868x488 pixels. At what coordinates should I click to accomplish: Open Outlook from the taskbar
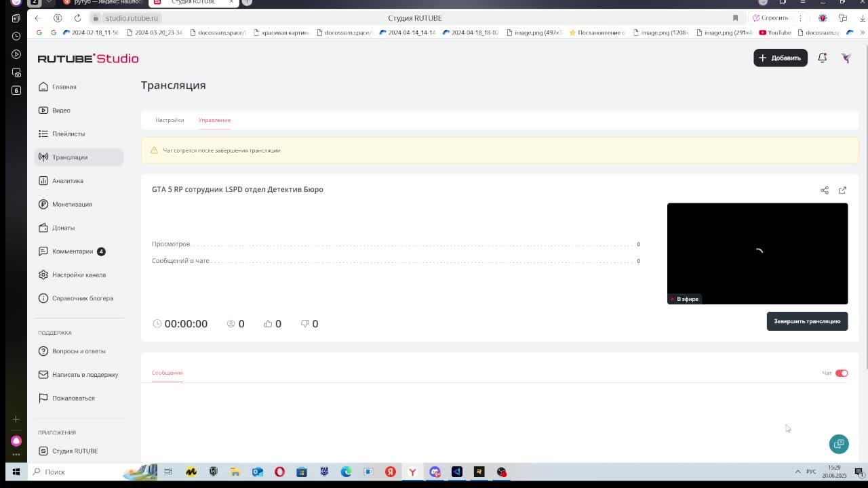[x=257, y=472]
